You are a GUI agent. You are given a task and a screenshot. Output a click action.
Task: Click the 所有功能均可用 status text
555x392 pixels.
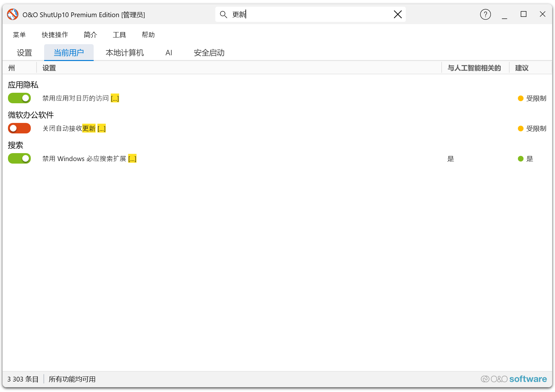point(72,379)
